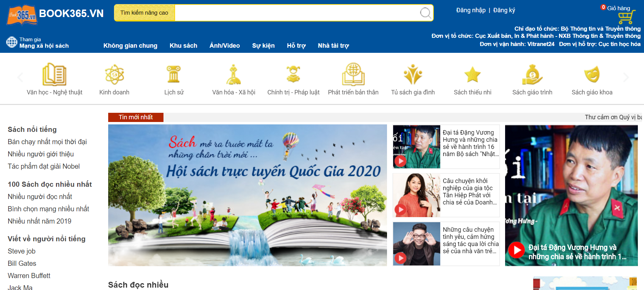Viewport: 644px width, 290px height.
Task: Choose the Lịch sử column icon
Action: tap(174, 74)
